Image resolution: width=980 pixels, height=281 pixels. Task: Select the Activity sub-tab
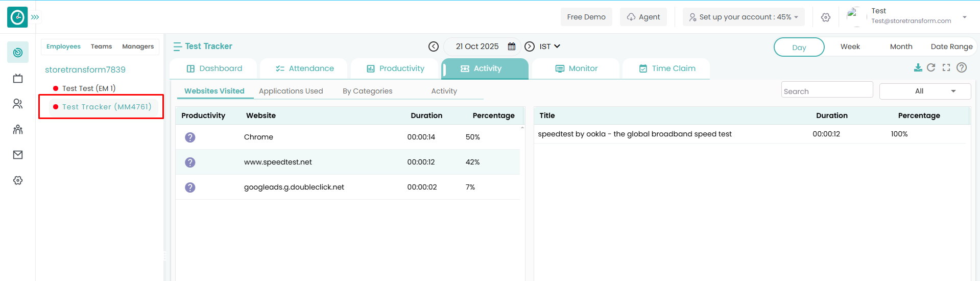(444, 91)
